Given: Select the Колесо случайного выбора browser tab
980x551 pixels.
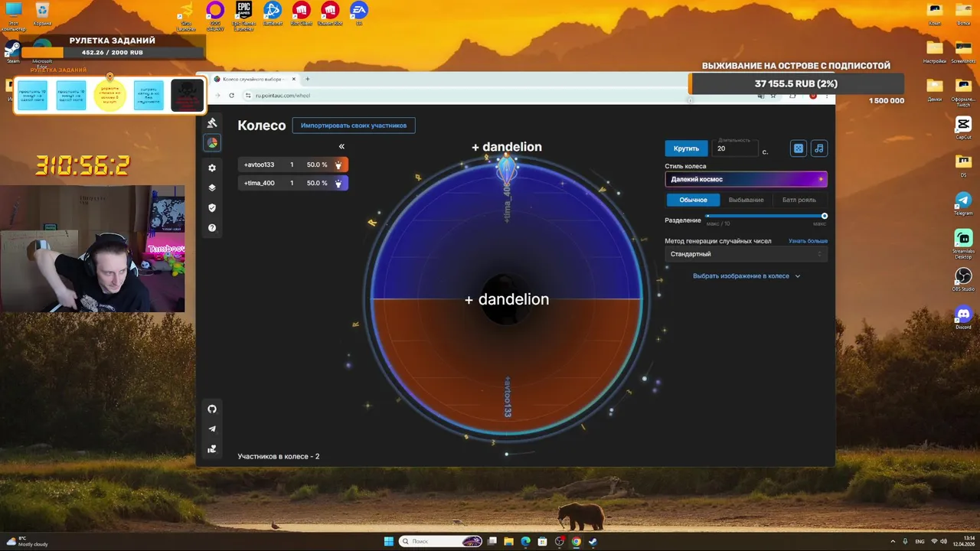Looking at the screenshot, I should [x=255, y=79].
